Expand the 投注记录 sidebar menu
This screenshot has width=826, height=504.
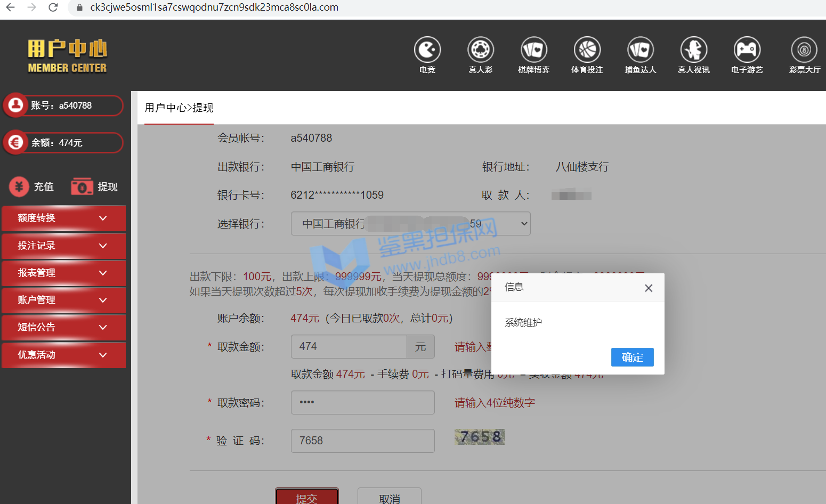coord(63,246)
